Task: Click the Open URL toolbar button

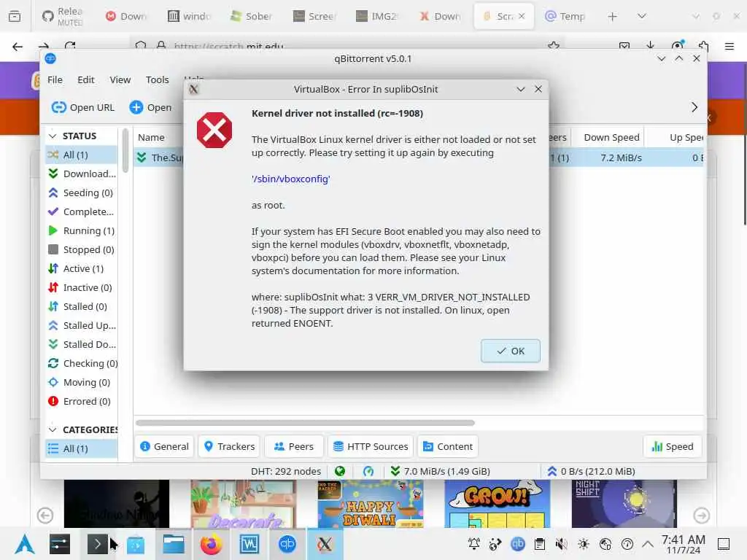Action: 83,108
